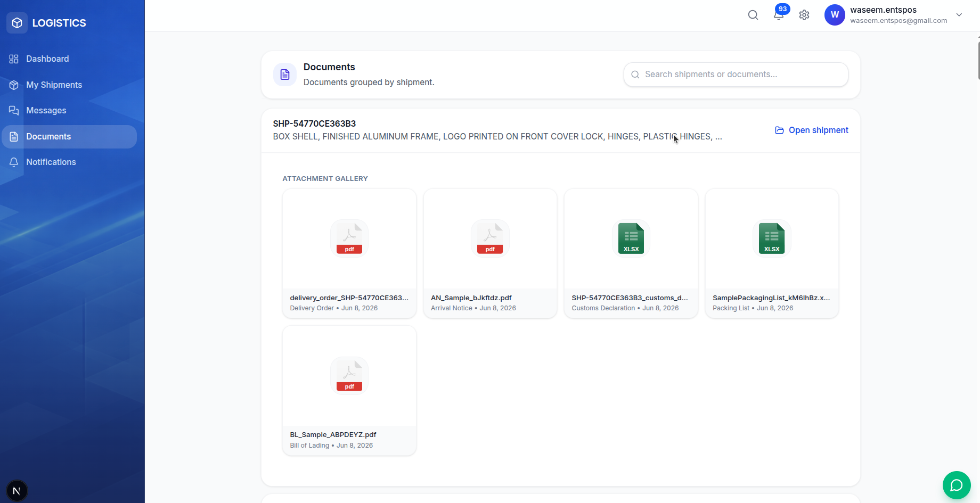
Task: Click the My Shipments package icon
Action: [14, 85]
